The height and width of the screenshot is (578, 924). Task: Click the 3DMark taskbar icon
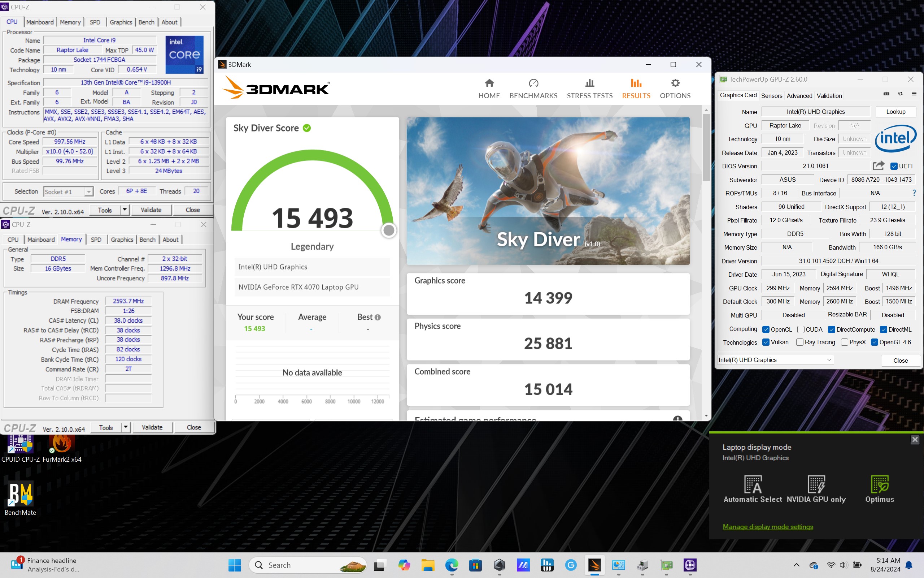pyautogui.click(x=594, y=565)
